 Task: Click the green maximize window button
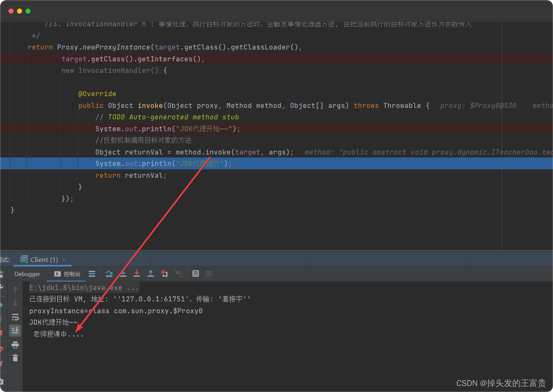[x=28, y=11]
